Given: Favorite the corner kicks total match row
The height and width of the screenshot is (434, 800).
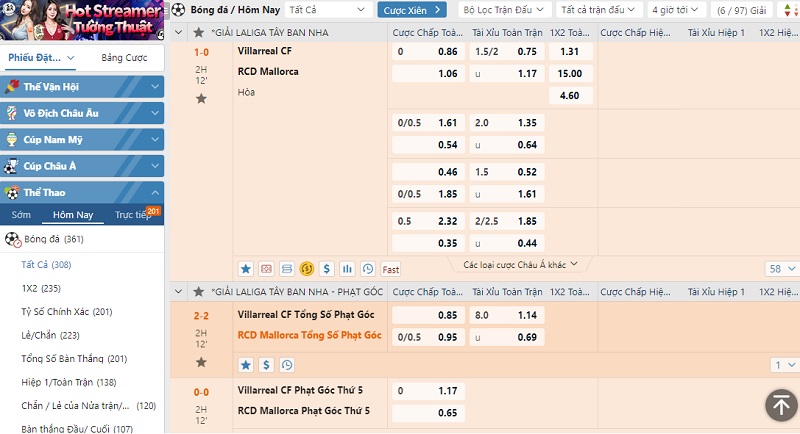Looking at the screenshot, I should tap(245, 365).
